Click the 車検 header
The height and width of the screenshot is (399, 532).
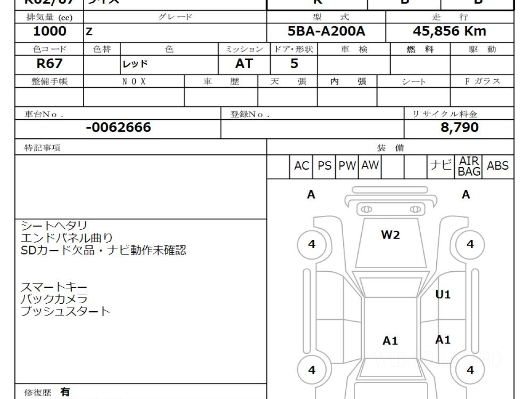coord(354,50)
